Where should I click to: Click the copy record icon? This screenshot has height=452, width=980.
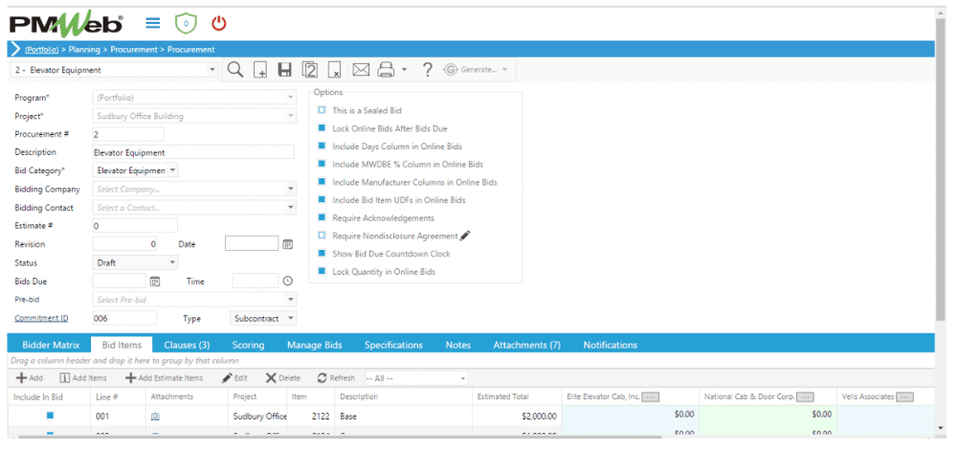[x=309, y=70]
